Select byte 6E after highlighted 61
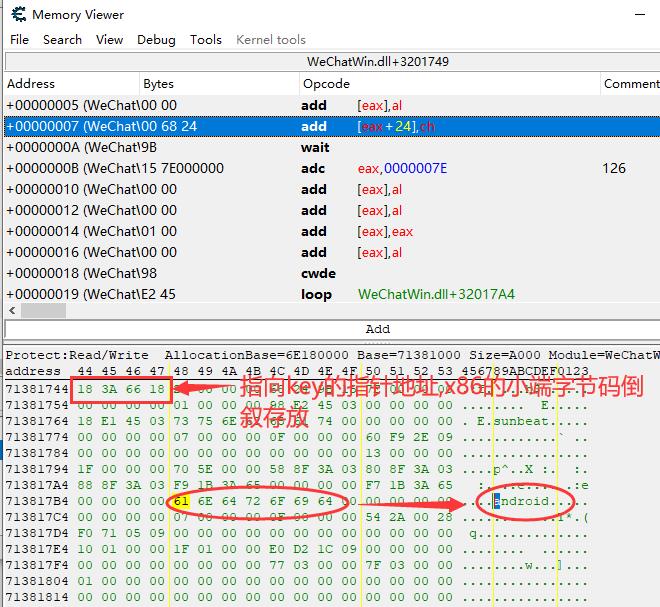The width and height of the screenshot is (660, 607). 205,501
